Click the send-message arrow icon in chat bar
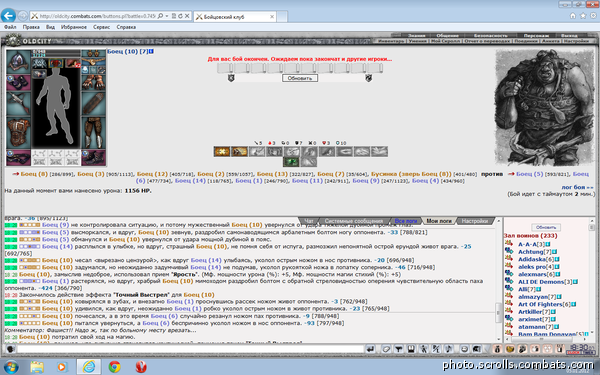The height and width of the screenshot is (375, 600). [370, 349]
